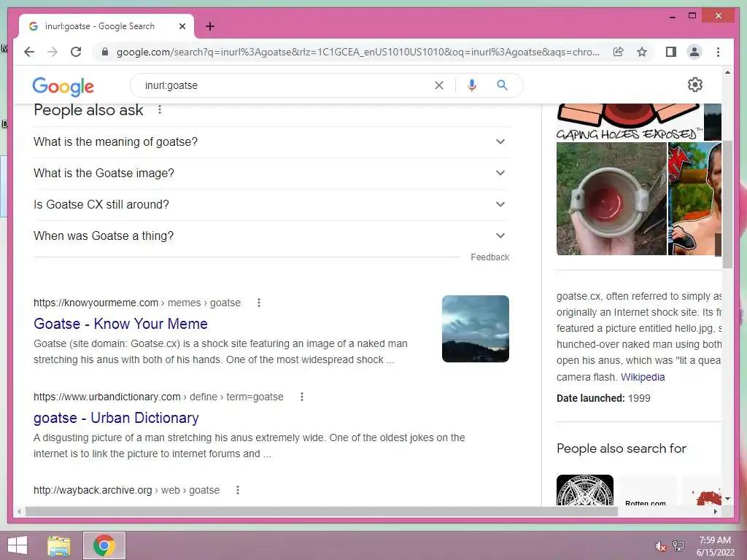Image resolution: width=747 pixels, height=560 pixels.
Task: Click the wayback.archive.org result URL
Action: click(x=127, y=490)
